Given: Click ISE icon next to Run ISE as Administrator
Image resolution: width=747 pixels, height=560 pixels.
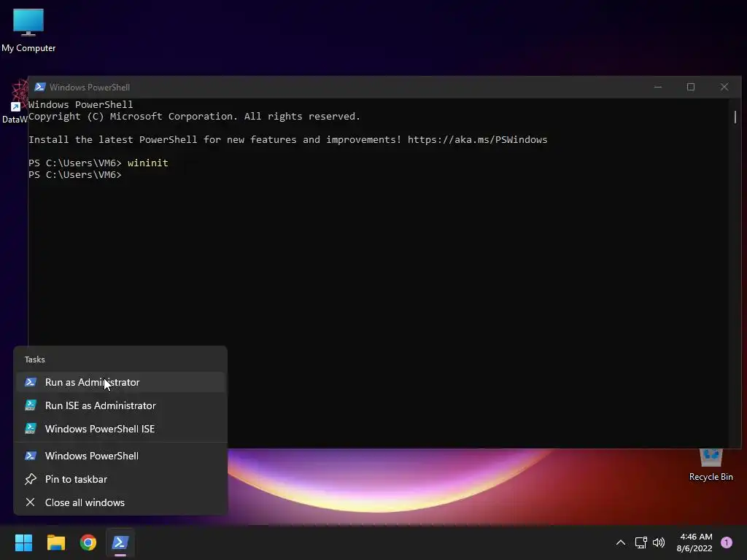Looking at the screenshot, I should tap(31, 405).
